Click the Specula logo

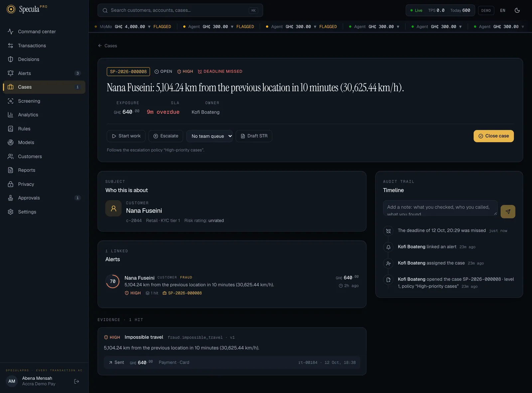pyautogui.click(x=27, y=9)
